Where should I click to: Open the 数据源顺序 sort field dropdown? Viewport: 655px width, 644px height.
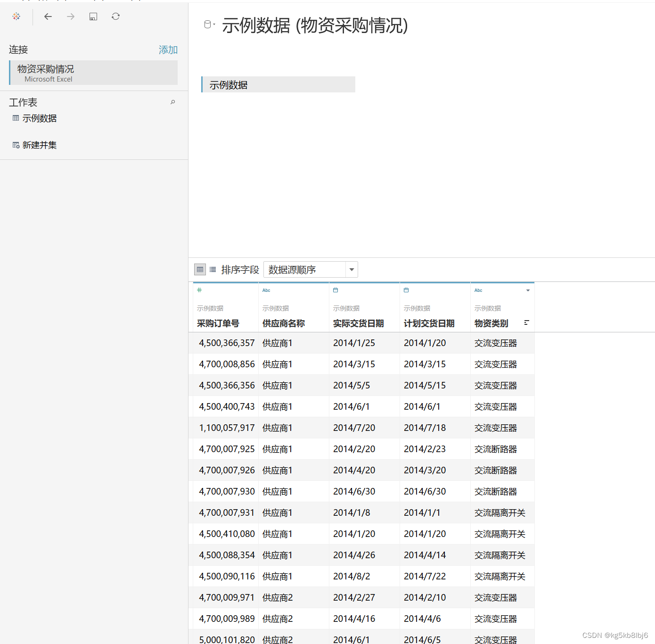[311, 270]
